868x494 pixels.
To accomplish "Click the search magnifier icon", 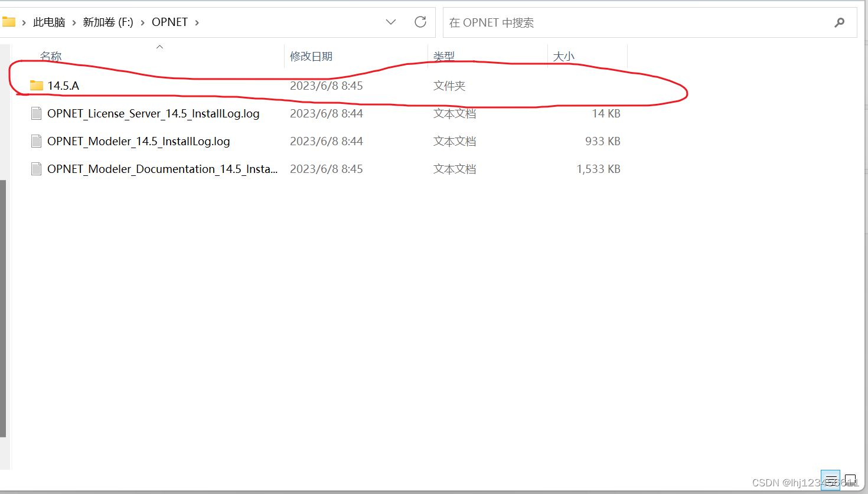I will click(x=839, y=22).
